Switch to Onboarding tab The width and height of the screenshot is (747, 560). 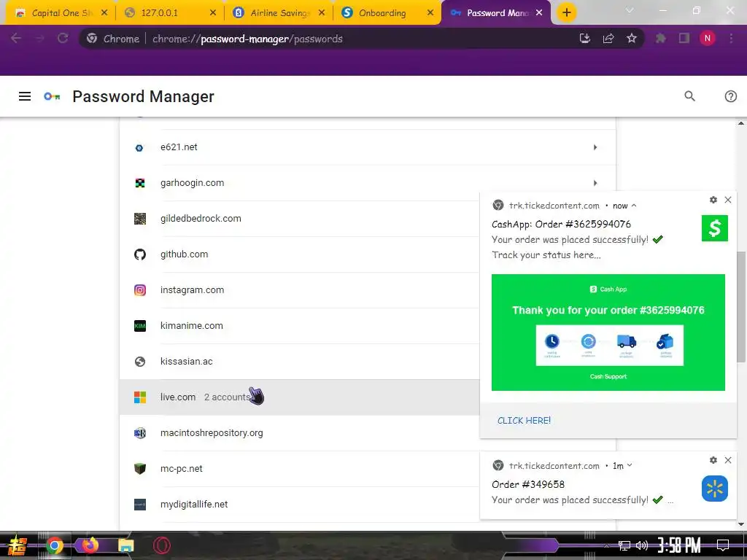(388, 13)
